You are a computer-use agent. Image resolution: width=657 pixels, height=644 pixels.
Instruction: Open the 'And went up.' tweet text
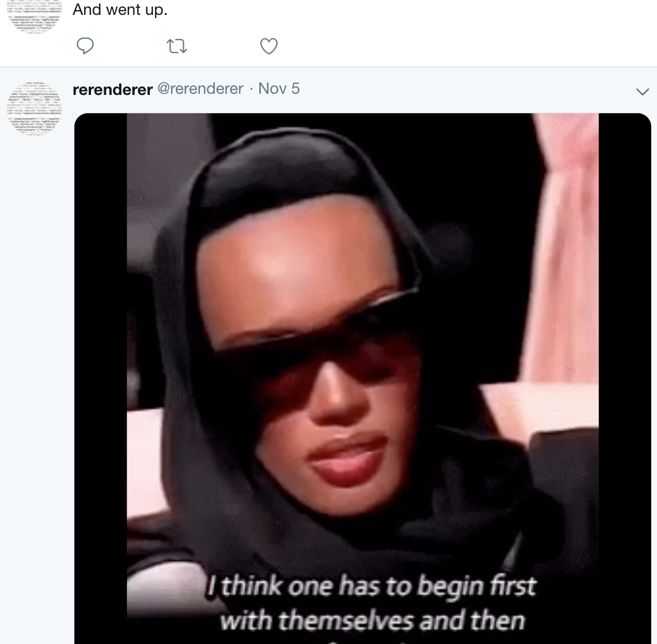[x=120, y=9]
